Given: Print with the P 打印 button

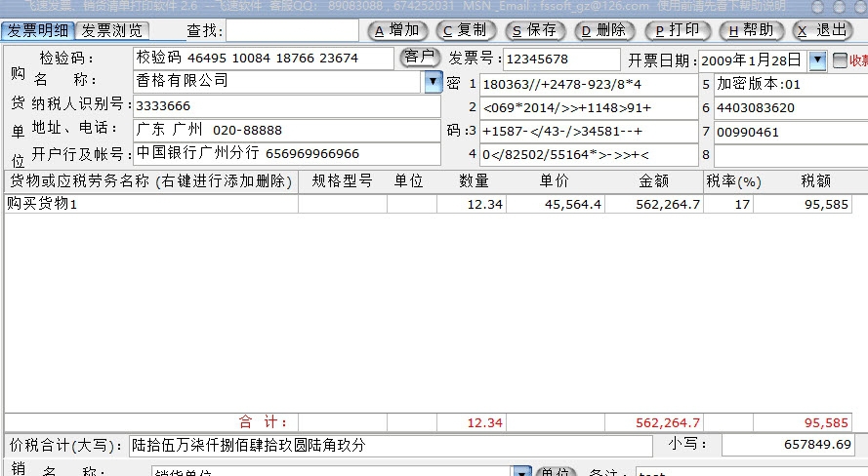Looking at the screenshot, I should point(678,30).
